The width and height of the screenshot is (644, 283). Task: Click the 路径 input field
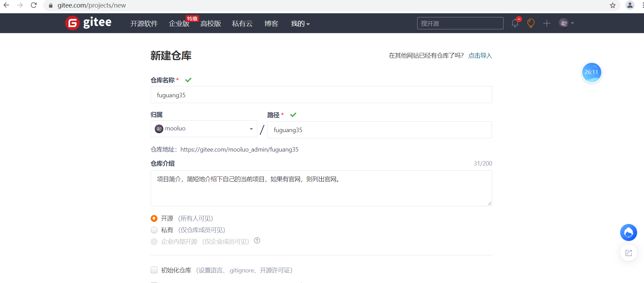coord(380,130)
